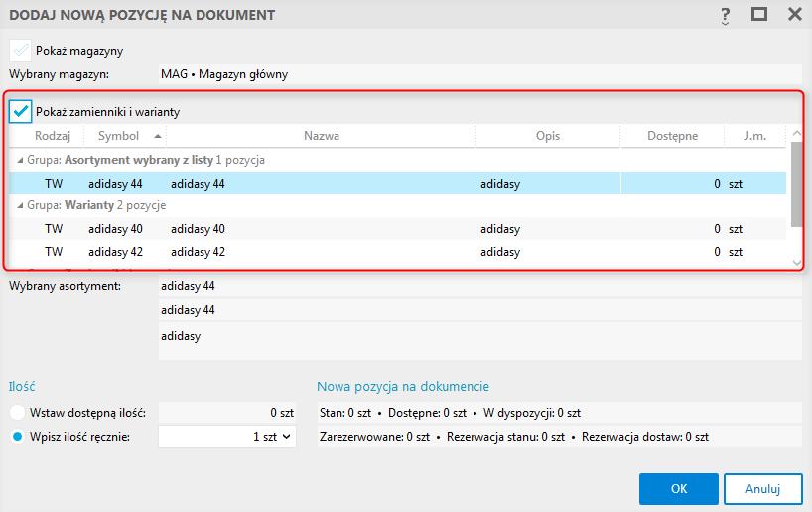Click the Zarezerwowane: 0 szt status line
Image resolution: width=812 pixels, height=512 pixels.
coord(559,437)
